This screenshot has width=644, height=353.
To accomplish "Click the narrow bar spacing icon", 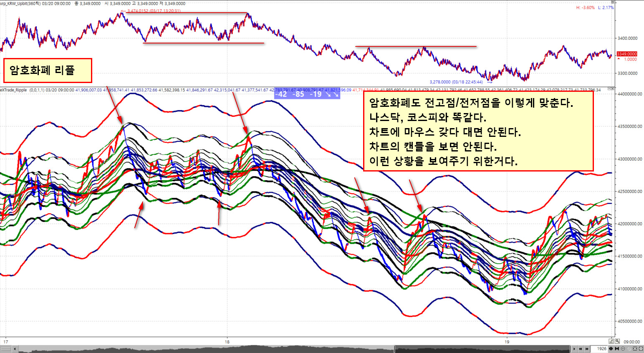I will [x=617, y=349].
